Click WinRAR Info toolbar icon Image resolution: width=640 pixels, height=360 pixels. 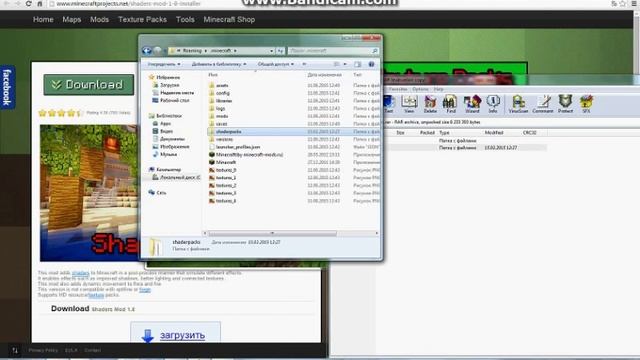point(493,104)
